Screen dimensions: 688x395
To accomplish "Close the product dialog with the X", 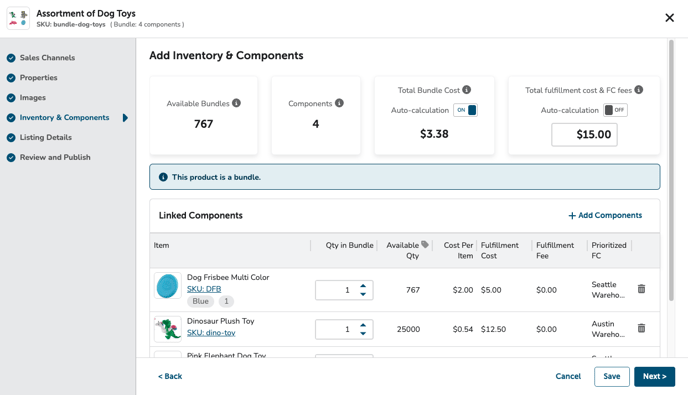I will tap(670, 18).
